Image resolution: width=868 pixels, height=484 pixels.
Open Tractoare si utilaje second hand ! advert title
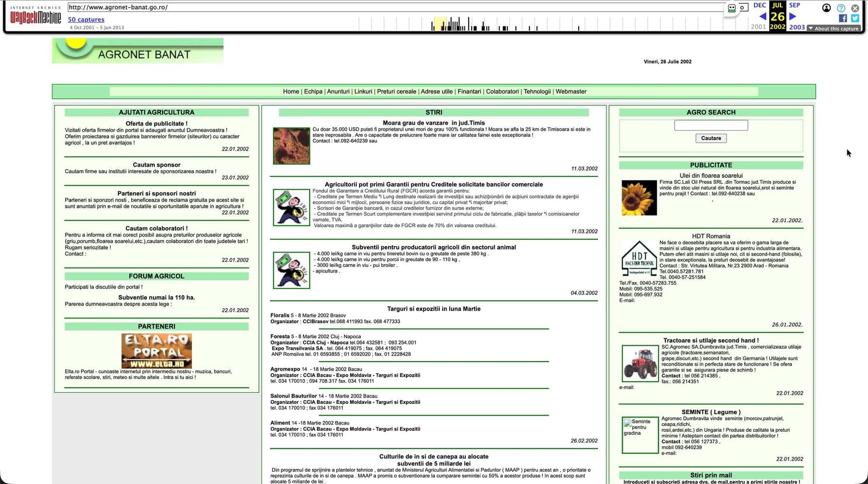click(711, 341)
